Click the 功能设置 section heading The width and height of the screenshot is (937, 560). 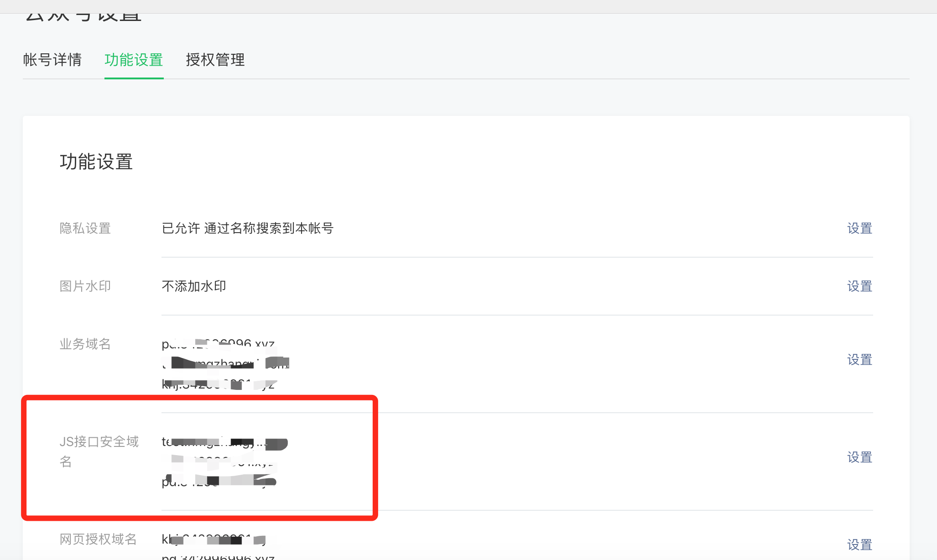coord(96,162)
